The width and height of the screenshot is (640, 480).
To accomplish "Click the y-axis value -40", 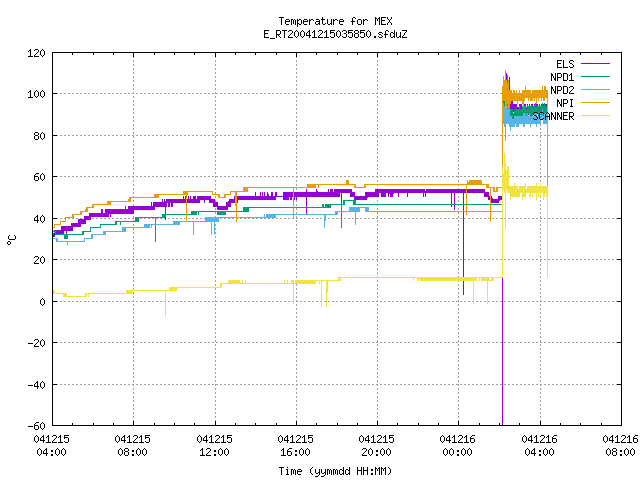I will pos(36,384).
